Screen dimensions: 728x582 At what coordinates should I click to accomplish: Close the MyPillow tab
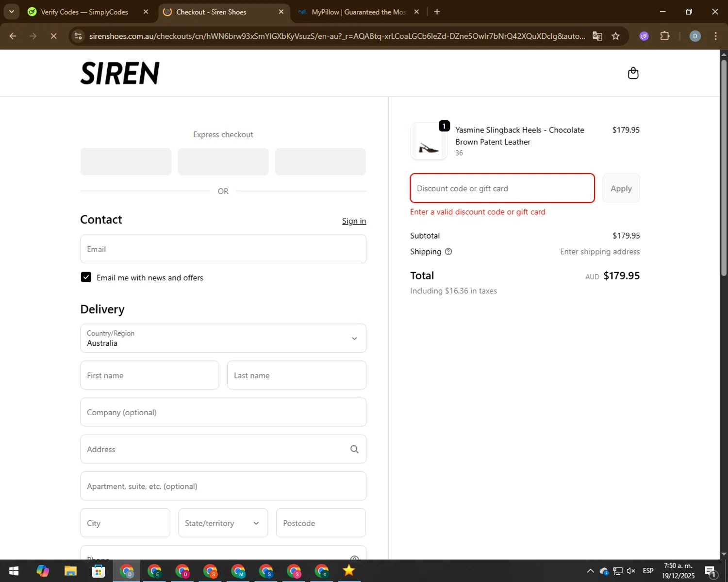[416, 12]
